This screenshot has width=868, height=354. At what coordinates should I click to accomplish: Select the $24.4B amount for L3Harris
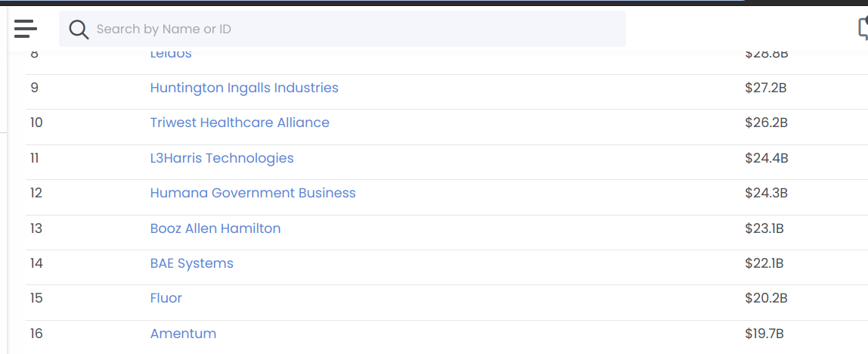coord(766,158)
